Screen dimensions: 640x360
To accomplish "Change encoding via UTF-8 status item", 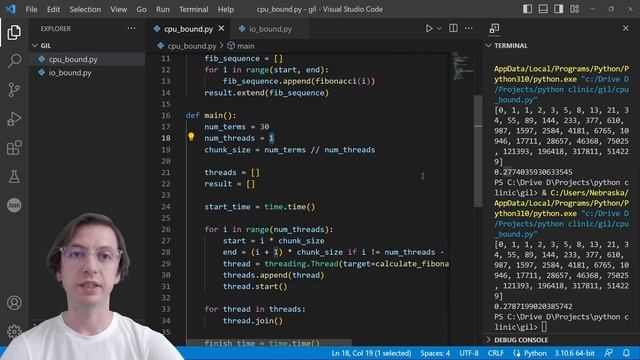I will pos(469,353).
